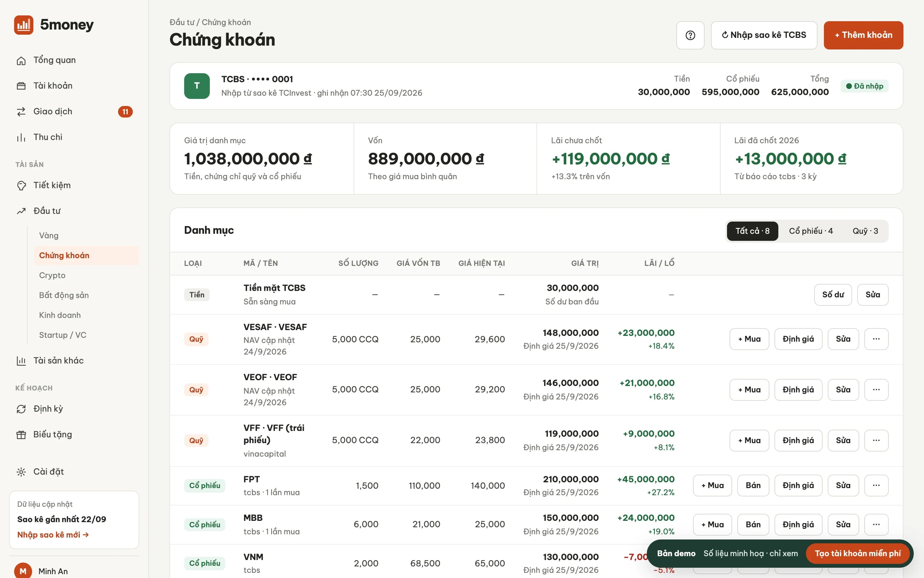Click the Đã nhập status badge
The height and width of the screenshot is (578, 924).
click(x=864, y=86)
